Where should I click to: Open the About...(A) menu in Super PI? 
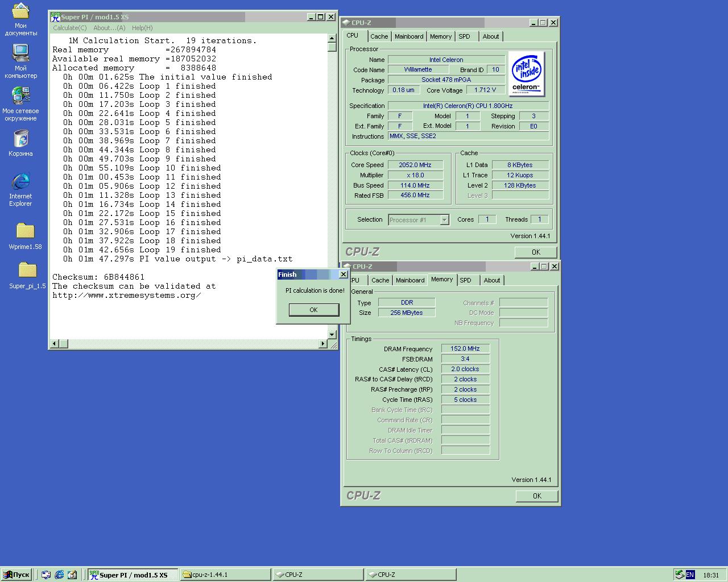pyautogui.click(x=109, y=28)
